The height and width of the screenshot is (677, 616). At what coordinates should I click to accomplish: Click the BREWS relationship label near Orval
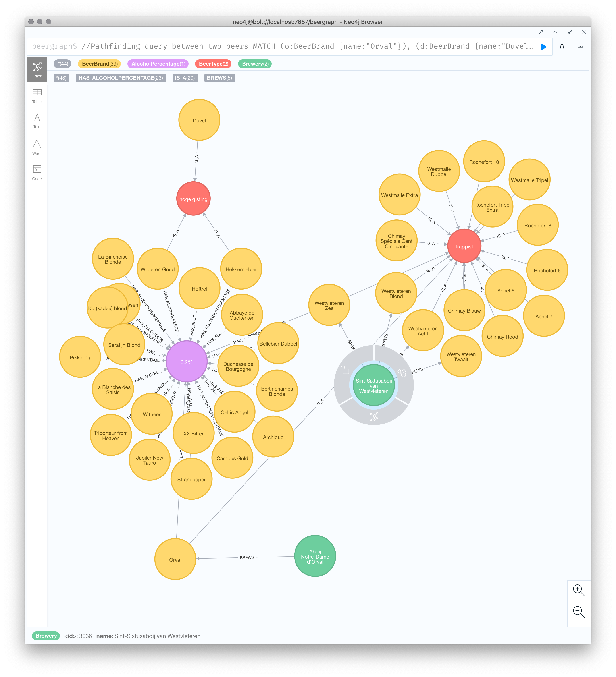[247, 557]
